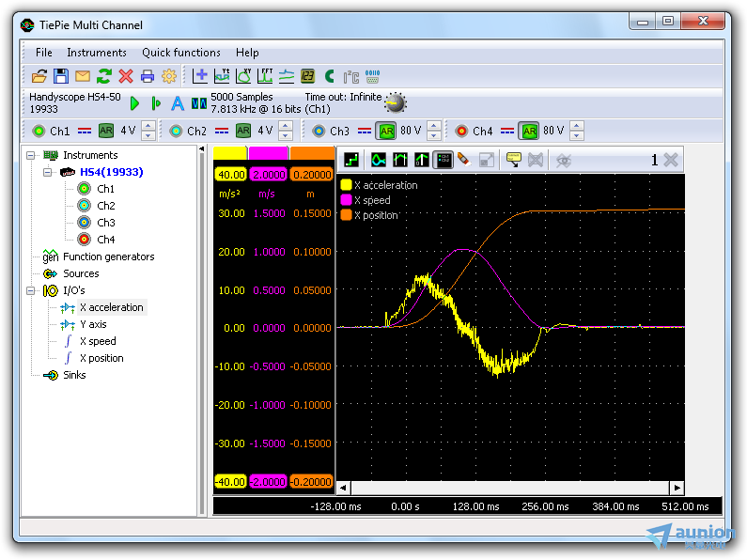The width and height of the screenshot is (747, 560).
Task: Collapse the HS4(19933) tree node
Action: tap(48, 172)
